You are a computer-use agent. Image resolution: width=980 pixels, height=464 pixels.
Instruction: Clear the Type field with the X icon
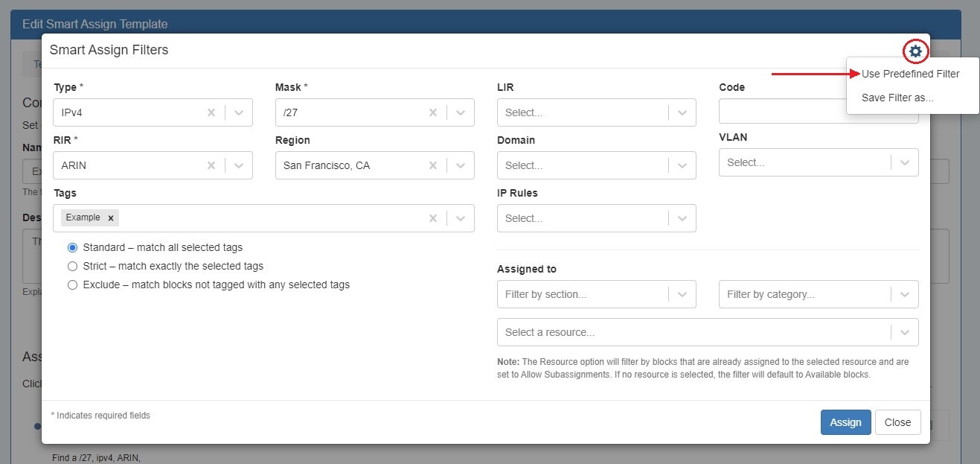[211, 112]
